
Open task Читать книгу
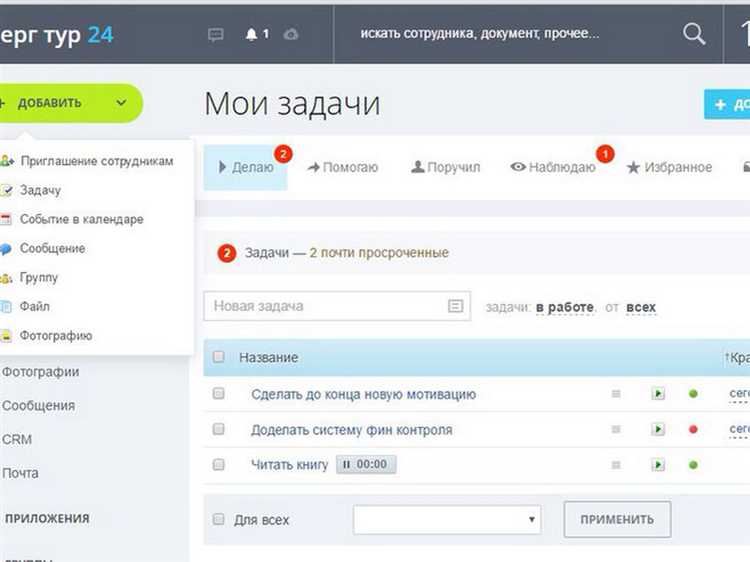click(289, 465)
